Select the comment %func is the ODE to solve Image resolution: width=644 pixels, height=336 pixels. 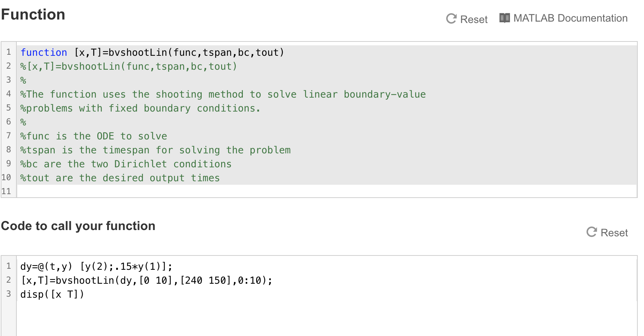point(93,136)
